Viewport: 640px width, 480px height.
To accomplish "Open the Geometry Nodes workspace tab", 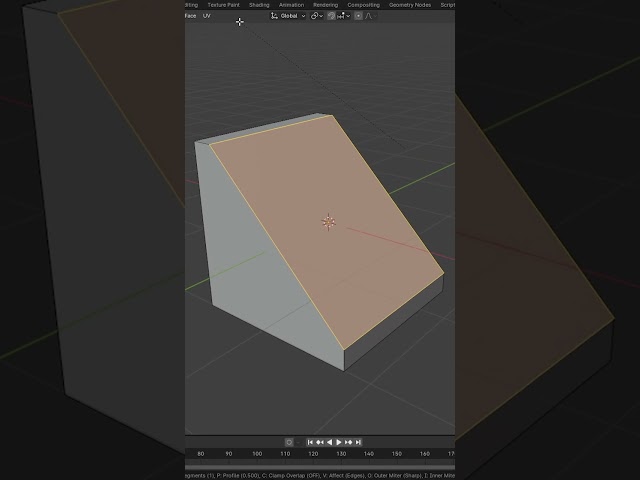I will (410, 5).
